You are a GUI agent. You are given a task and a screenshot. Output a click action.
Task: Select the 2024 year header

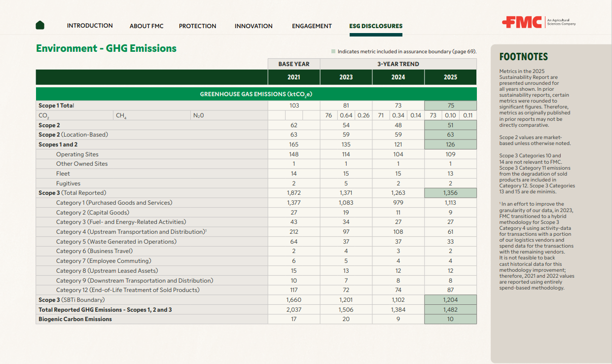tap(398, 77)
